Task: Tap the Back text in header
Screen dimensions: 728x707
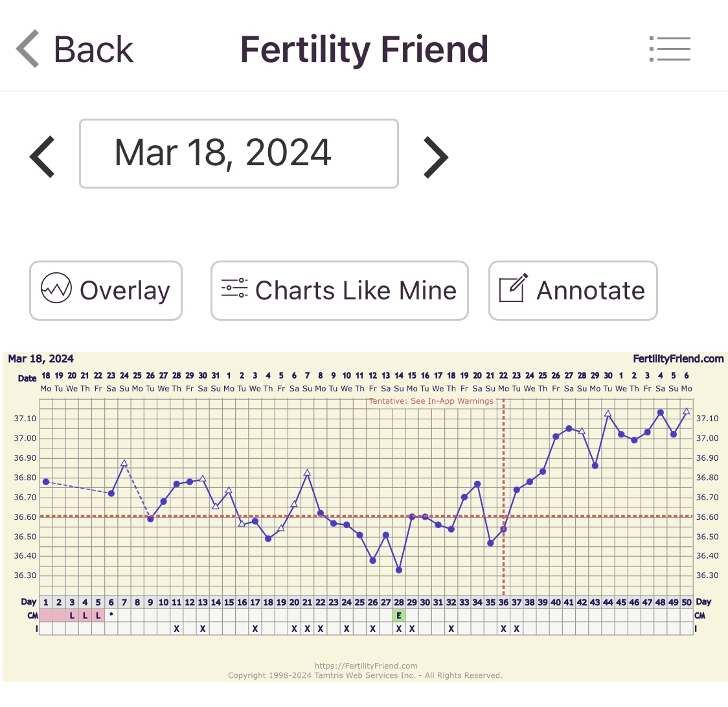Action: (93, 50)
